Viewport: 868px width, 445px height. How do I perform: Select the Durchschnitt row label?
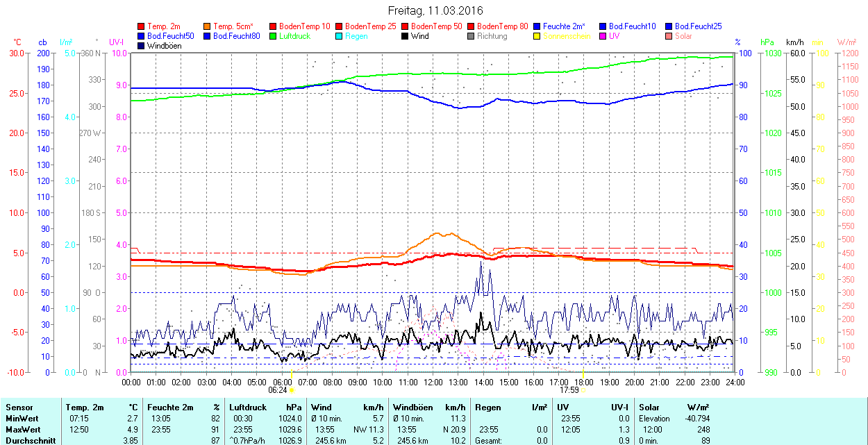31,440
